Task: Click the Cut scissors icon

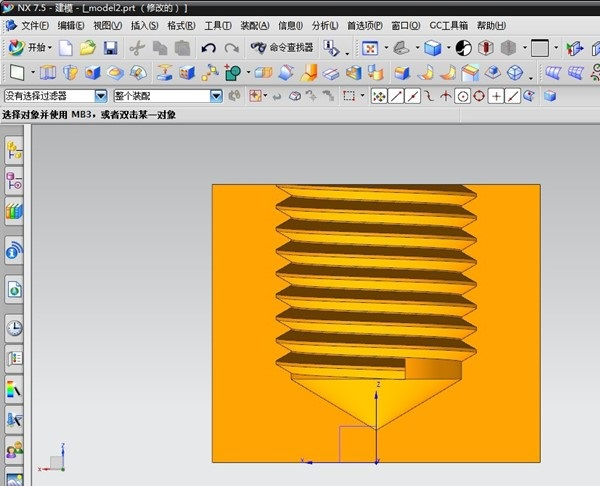Action: click(137, 47)
